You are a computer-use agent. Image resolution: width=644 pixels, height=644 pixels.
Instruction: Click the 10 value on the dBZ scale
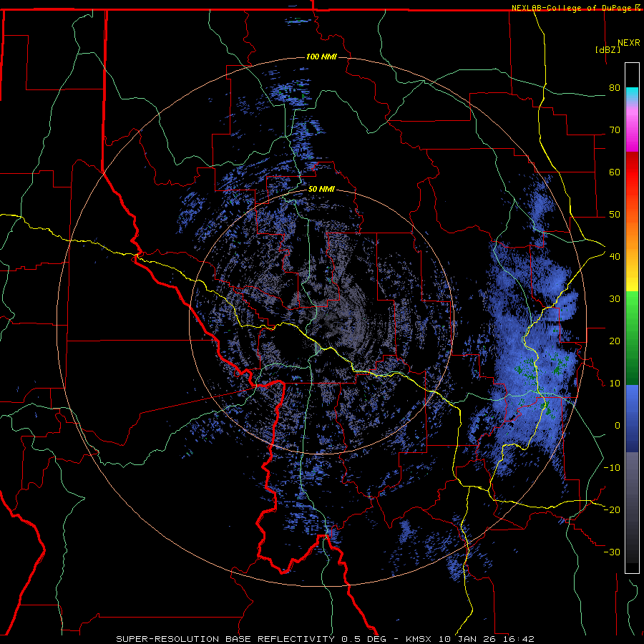click(x=615, y=384)
